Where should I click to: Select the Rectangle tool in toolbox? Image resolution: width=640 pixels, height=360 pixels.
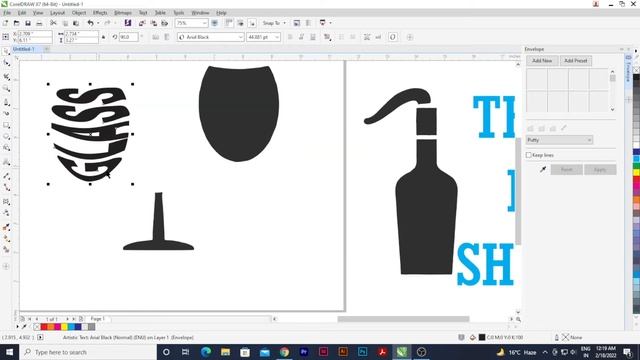tap(6, 125)
